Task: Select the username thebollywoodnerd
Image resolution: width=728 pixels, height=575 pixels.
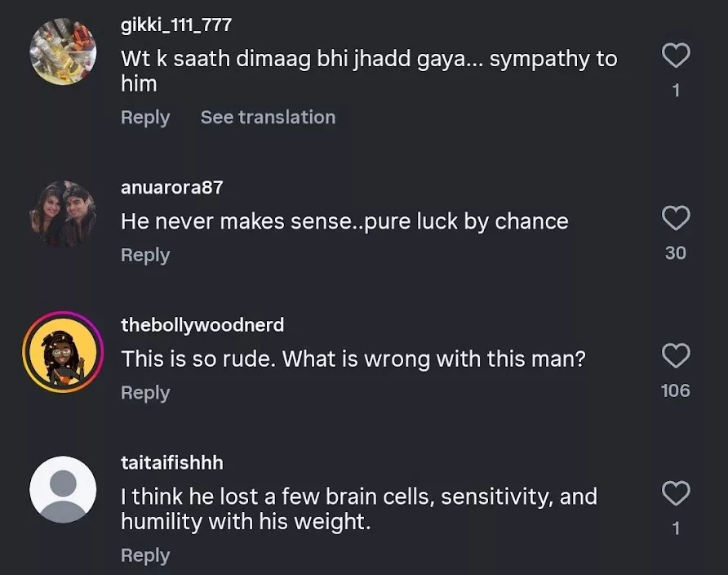Action: (x=202, y=324)
